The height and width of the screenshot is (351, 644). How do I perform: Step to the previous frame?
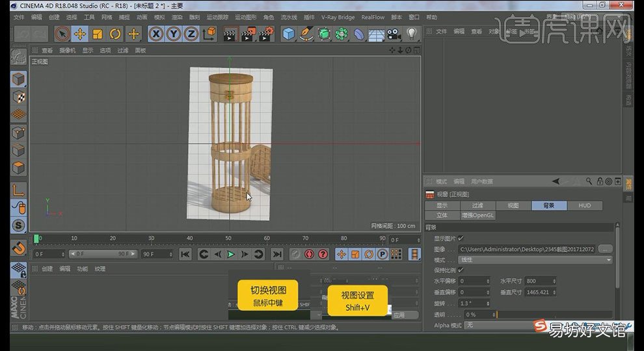(218, 255)
